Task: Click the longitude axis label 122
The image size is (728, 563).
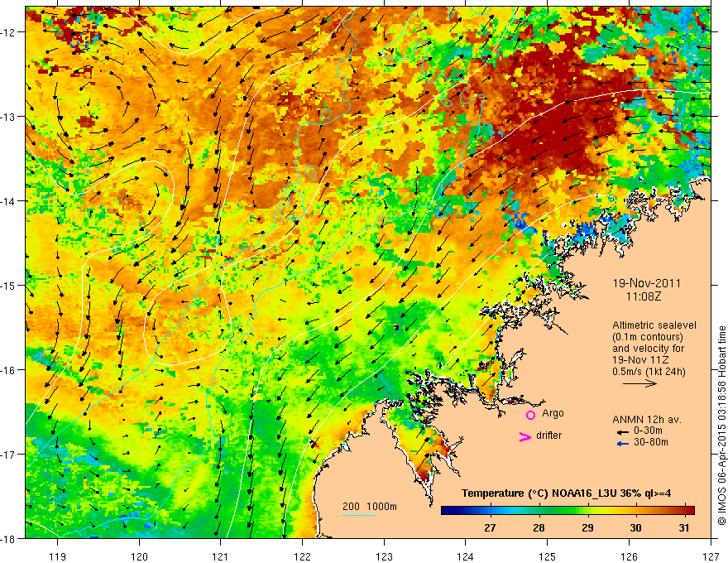Action: (302, 556)
